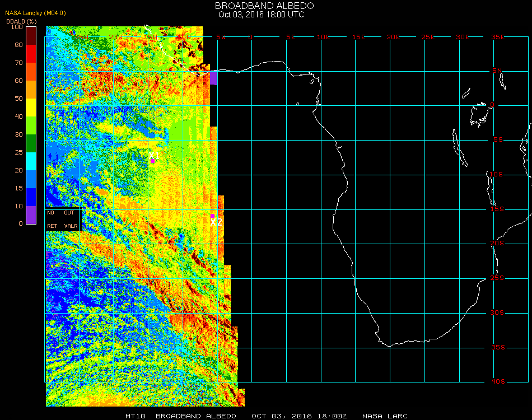Click the 30S latitude label
This screenshot has height=420, width=532.
(497, 312)
